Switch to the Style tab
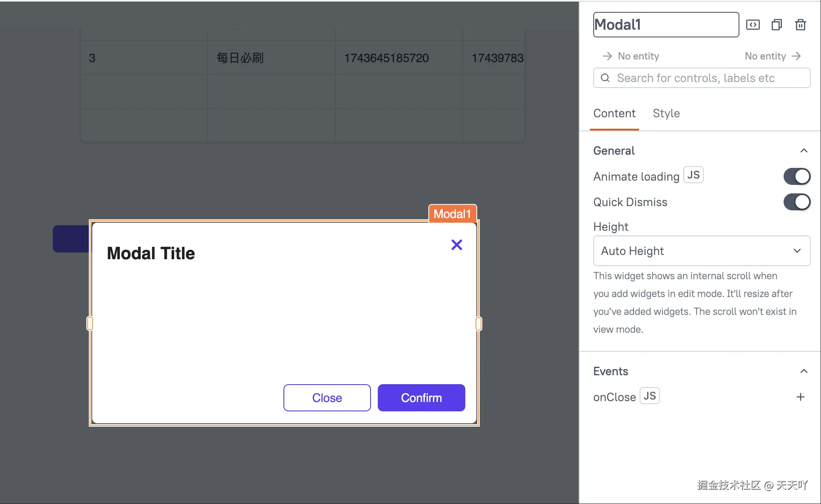 (x=666, y=113)
